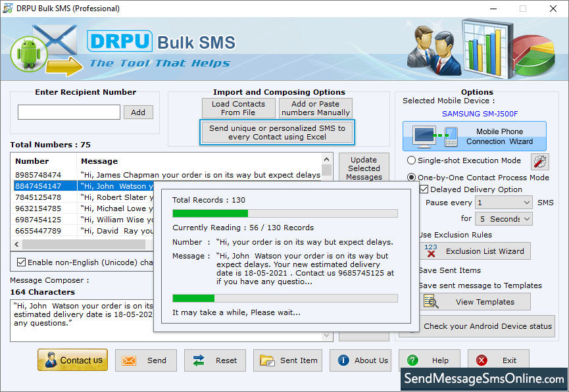Image resolution: width=569 pixels, height=392 pixels.
Task: Click Add or Paste numbers Manually
Action: pos(315,108)
